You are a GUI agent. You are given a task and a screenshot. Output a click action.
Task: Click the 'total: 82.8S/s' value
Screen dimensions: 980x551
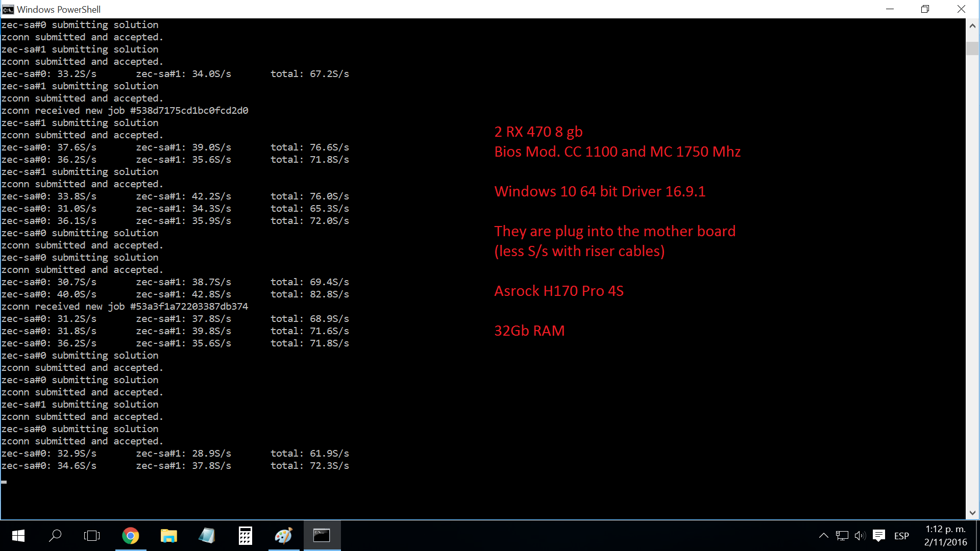[x=310, y=294]
